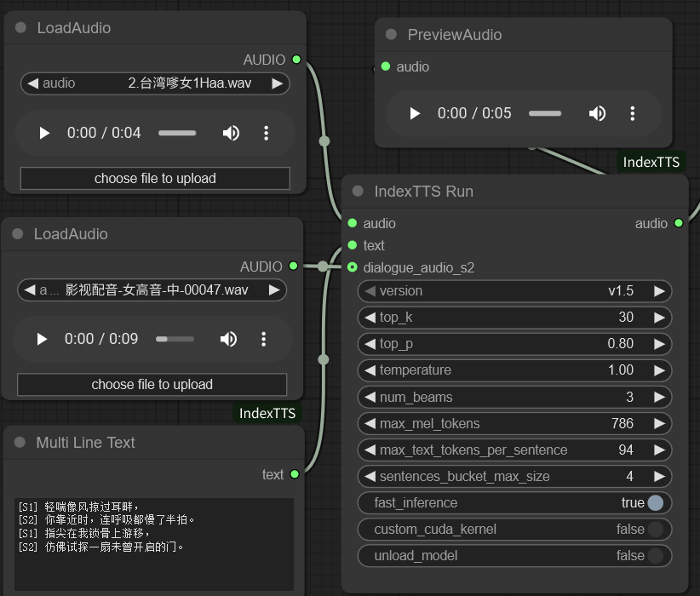
Task: Adjust the seek slider on the PreviewAudio player
Action: (544, 113)
